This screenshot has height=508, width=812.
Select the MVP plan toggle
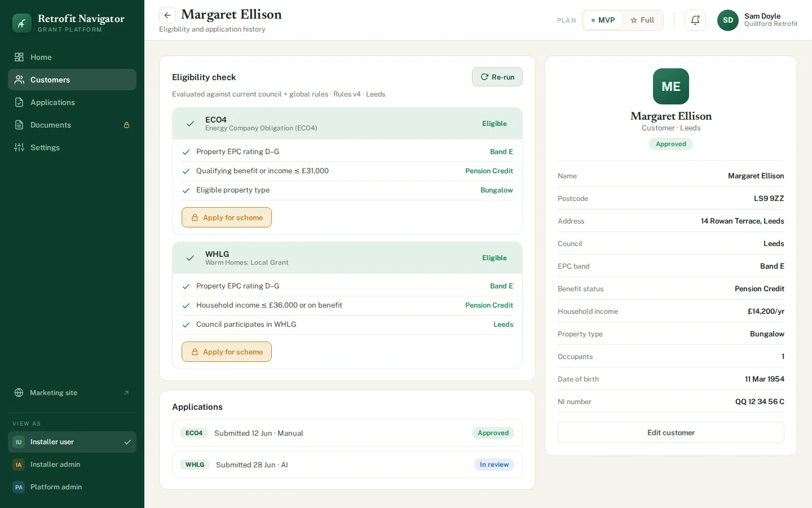pyautogui.click(x=603, y=20)
